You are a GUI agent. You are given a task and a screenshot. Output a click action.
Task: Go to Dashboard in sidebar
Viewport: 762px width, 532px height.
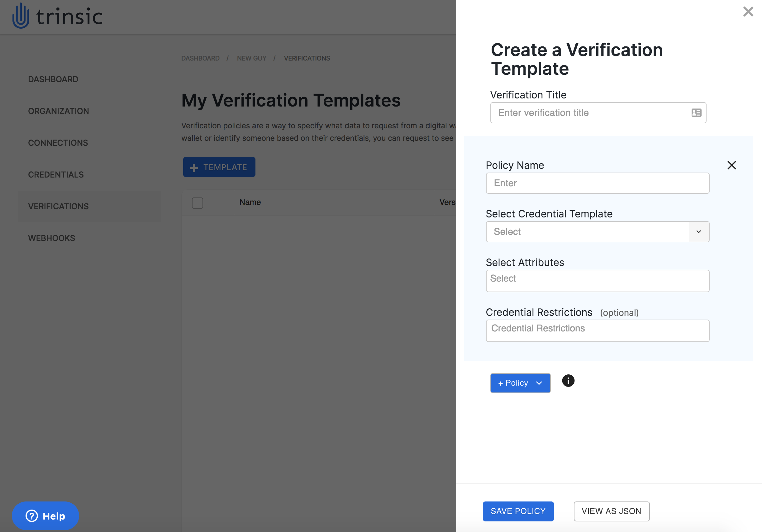pyautogui.click(x=53, y=79)
